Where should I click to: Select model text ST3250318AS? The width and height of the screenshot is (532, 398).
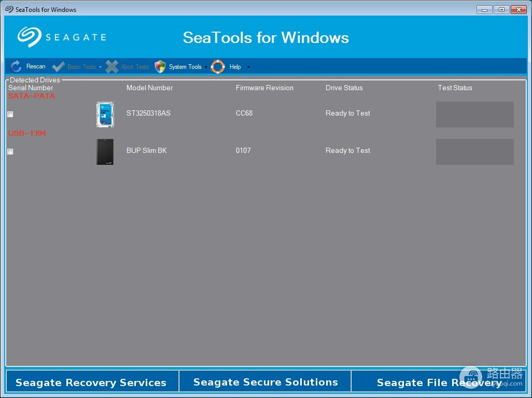[148, 113]
